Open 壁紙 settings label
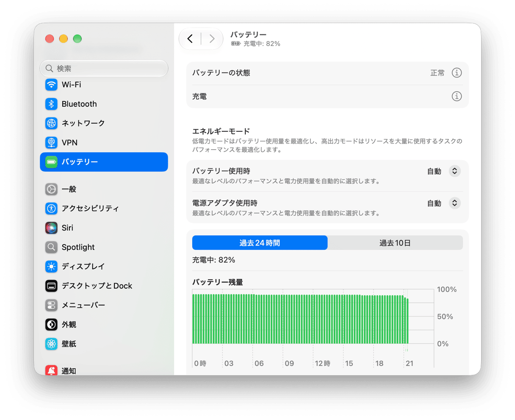This screenshot has height=420, width=515. (69, 344)
